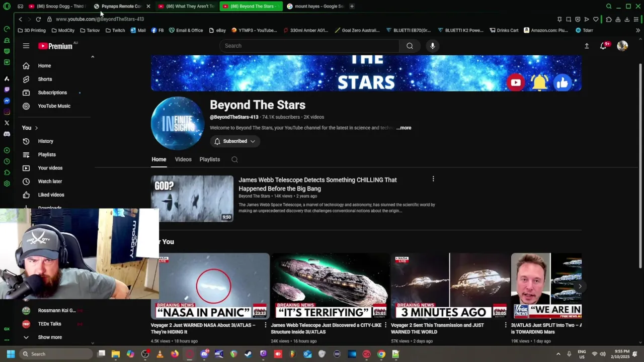Click the browser address bar URL
Image resolution: width=644 pixels, height=362 pixels.
100,19
